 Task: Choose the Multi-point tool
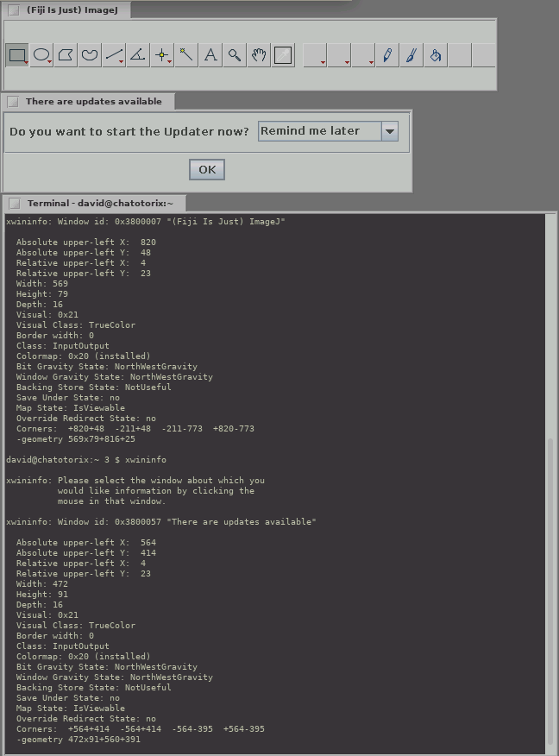pyautogui.click(x=162, y=56)
